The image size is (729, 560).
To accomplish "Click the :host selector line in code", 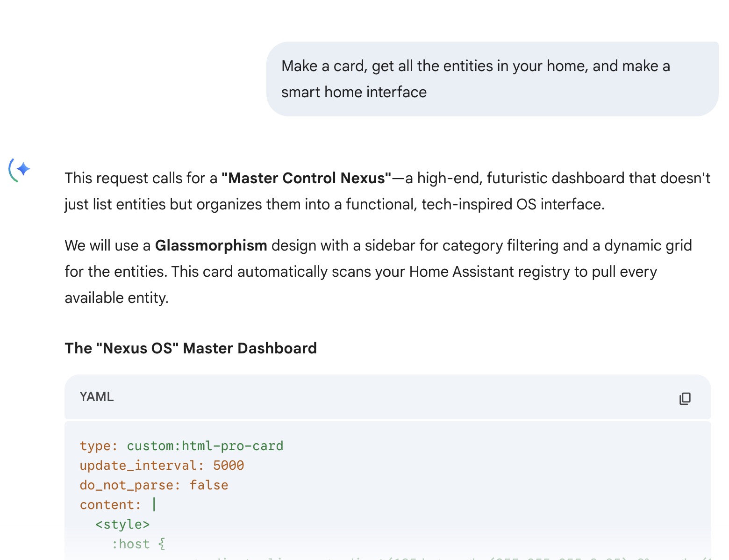I will 138,544.
